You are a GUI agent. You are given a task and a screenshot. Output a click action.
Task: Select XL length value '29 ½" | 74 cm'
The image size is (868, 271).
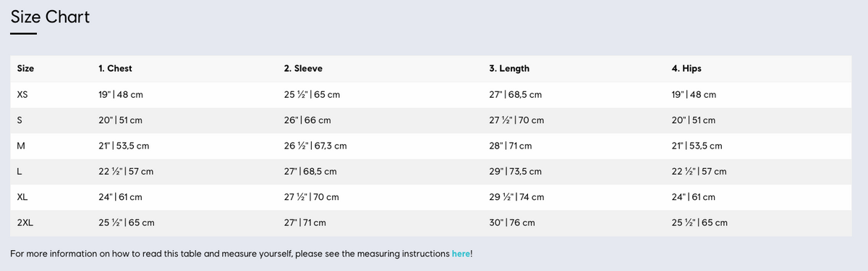516,197
